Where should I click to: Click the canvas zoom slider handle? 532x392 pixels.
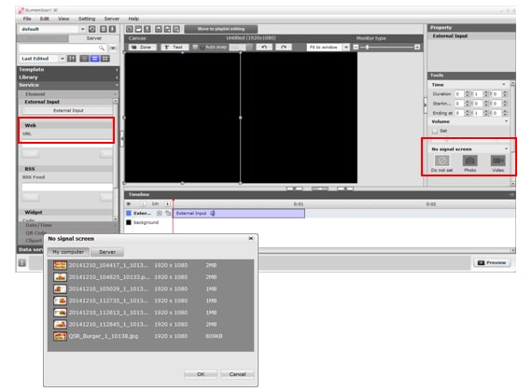pyautogui.click(x=367, y=48)
